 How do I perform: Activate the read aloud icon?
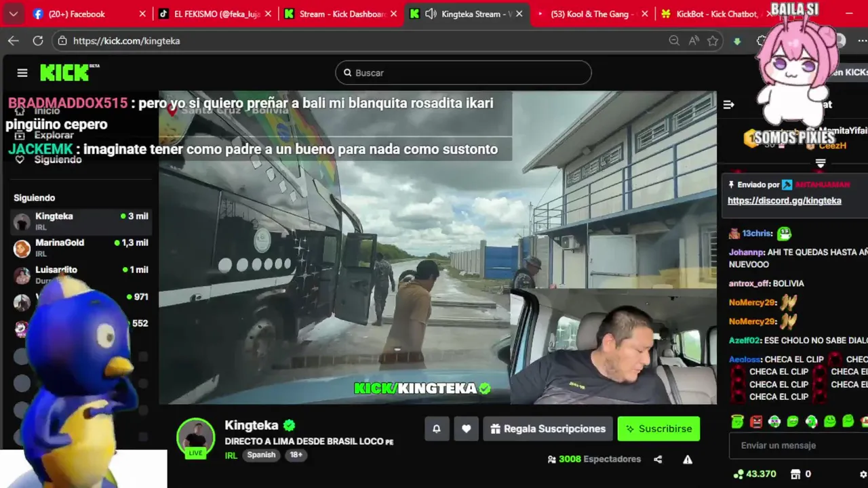[x=693, y=41]
